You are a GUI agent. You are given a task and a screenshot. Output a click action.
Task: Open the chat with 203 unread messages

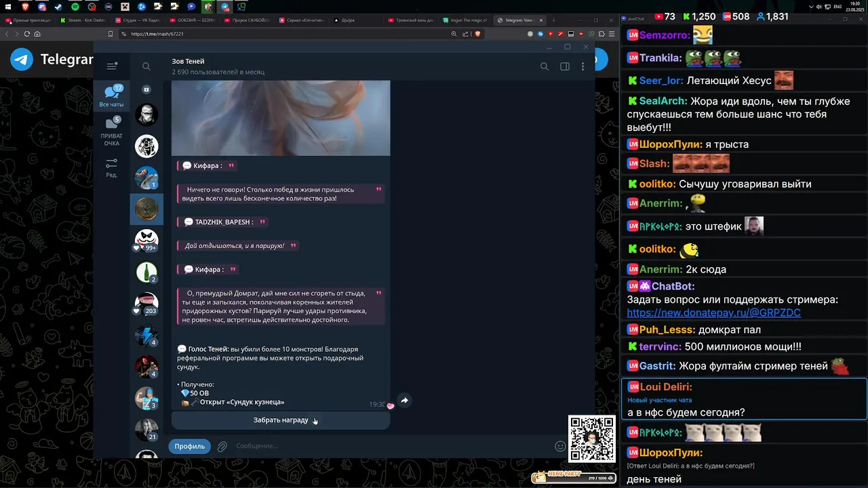(x=146, y=304)
